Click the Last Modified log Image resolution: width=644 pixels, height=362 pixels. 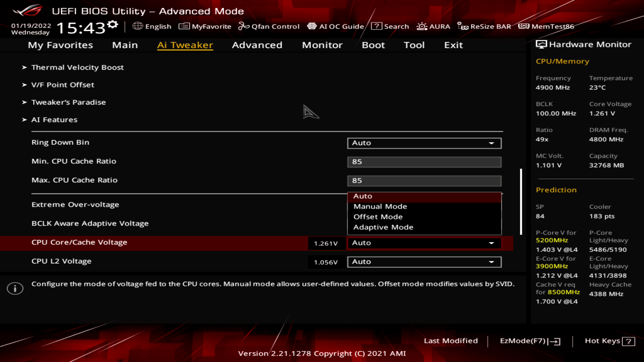click(x=451, y=341)
